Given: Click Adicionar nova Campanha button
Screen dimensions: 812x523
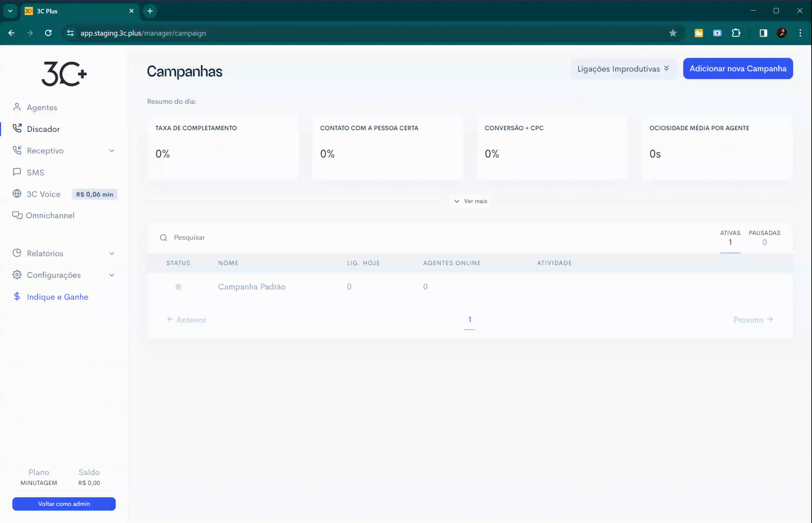Looking at the screenshot, I should point(738,69).
